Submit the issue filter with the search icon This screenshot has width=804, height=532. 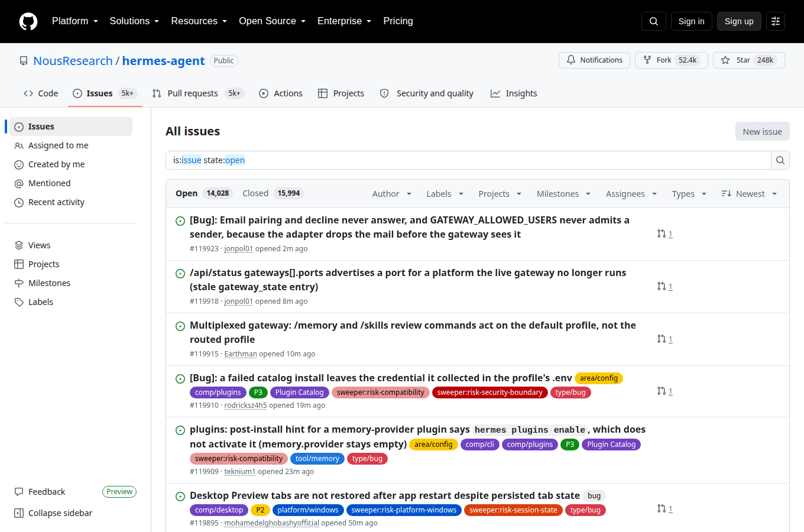[x=780, y=160]
